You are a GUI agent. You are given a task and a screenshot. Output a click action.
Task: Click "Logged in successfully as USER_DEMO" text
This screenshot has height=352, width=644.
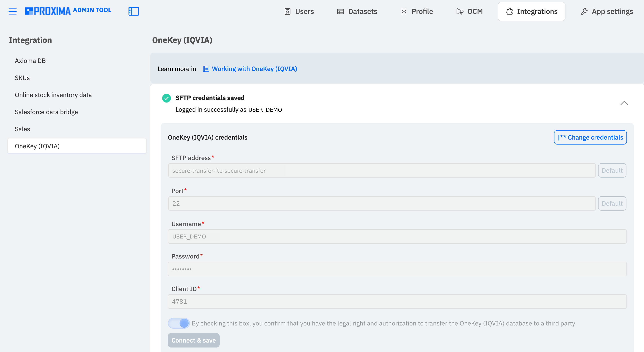(229, 110)
